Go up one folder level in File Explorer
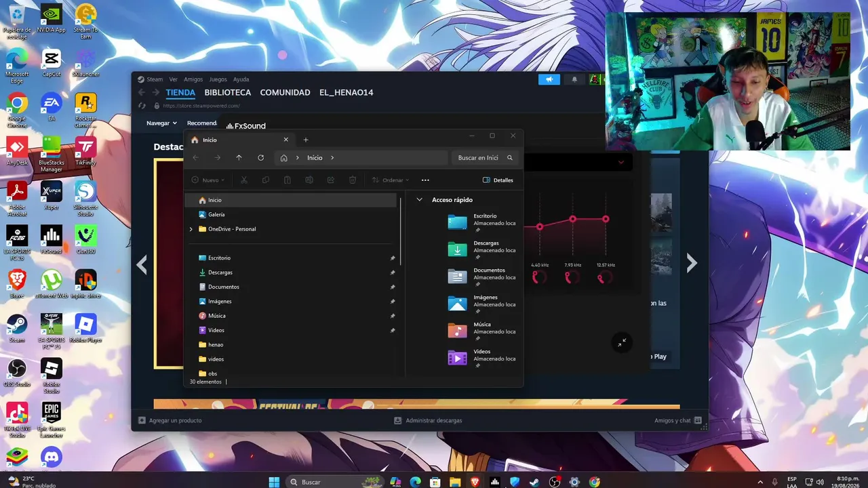The height and width of the screenshot is (488, 868). coord(239,158)
